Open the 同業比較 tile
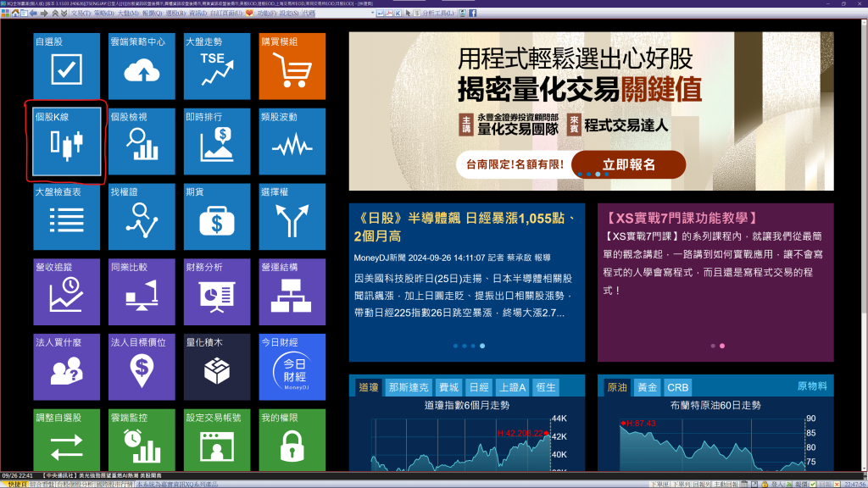This screenshot has width=868, height=488. (142, 291)
